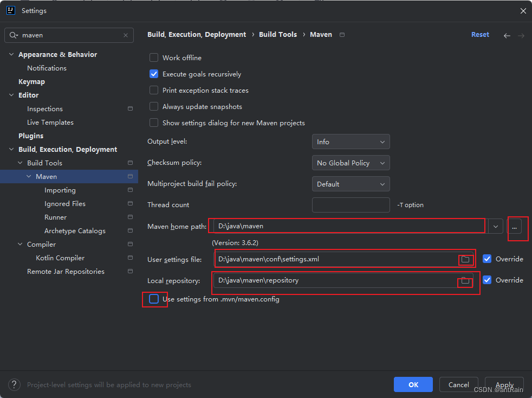
Task: Click the OK button
Action: click(413, 384)
